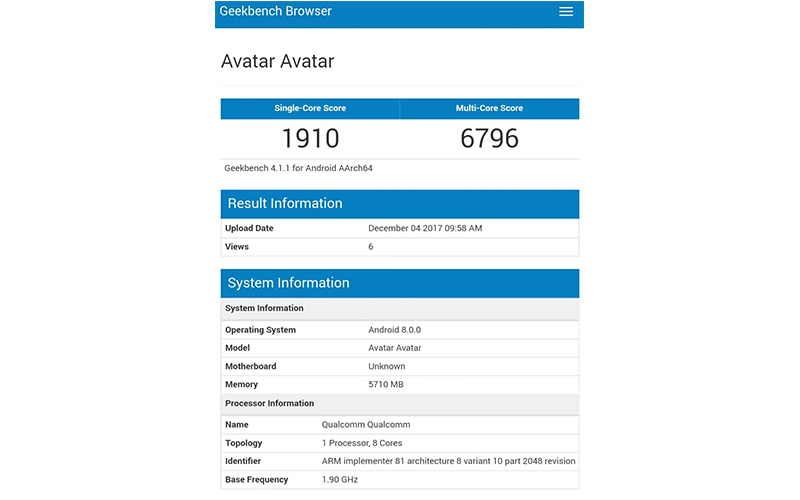Click the Topology label

(243, 443)
